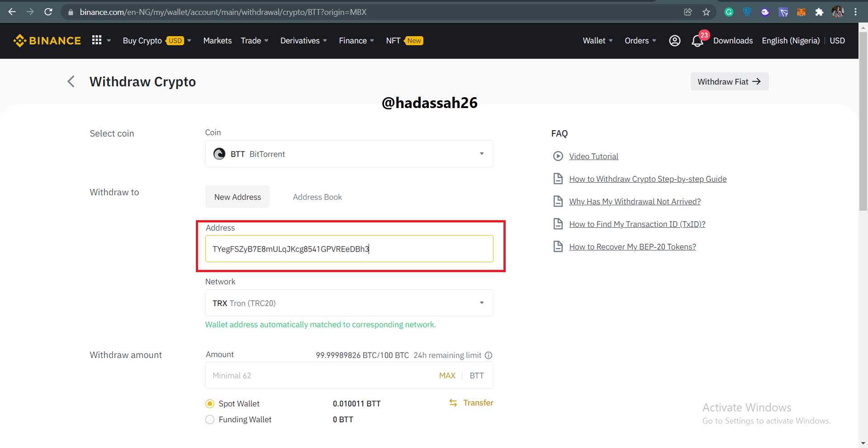Change language from English (Nigeria)
Screen dimensions: 868x448
click(791, 41)
